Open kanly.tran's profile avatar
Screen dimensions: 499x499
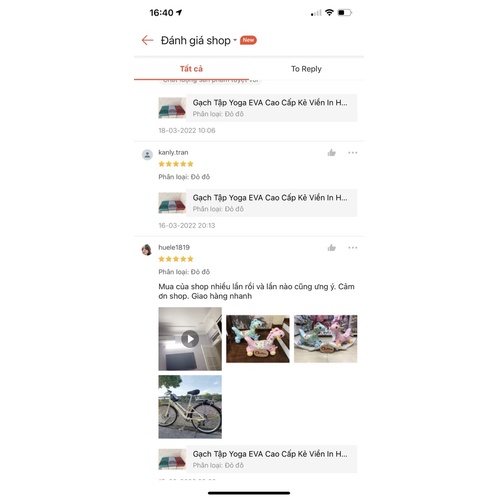tap(147, 155)
